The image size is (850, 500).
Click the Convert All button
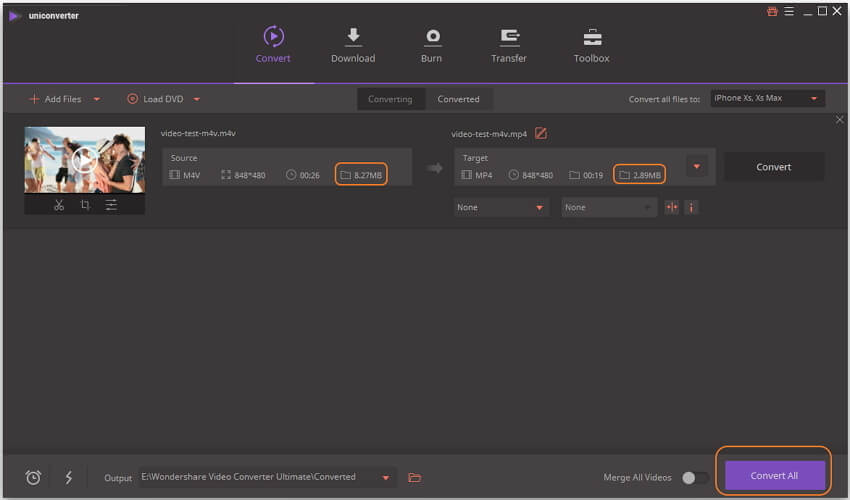pyautogui.click(x=774, y=476)
